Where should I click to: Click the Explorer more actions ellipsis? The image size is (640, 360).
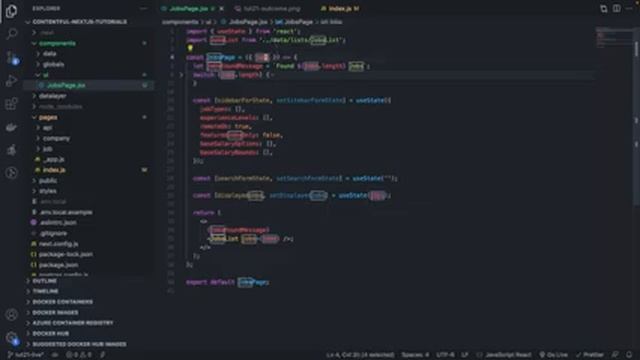[144, 9]
